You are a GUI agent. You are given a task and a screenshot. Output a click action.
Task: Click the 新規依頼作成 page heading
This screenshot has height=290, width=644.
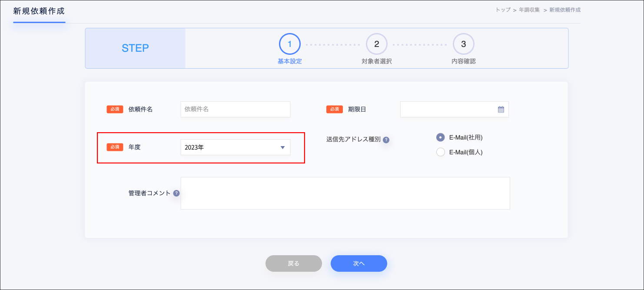[39, 11]
